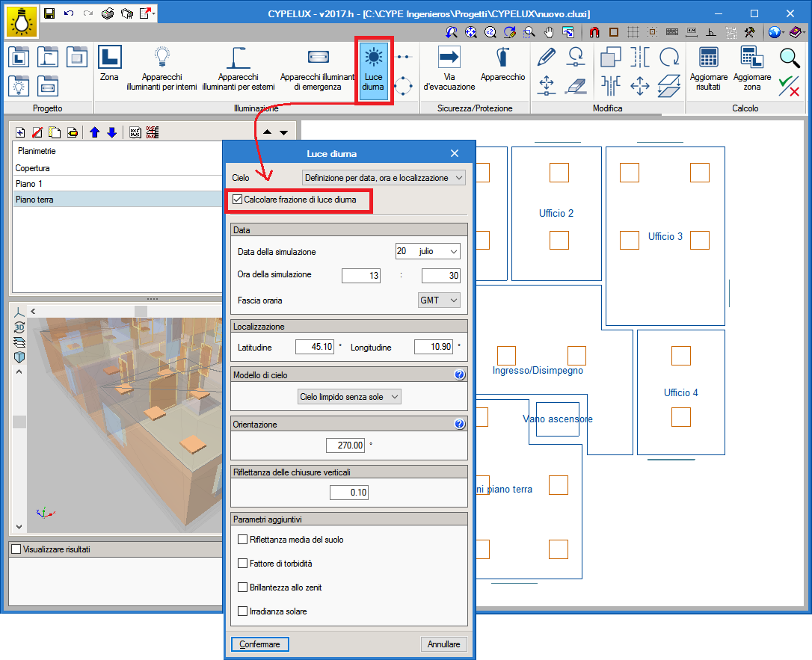
Task: Click the 3D preview horizontal scrollbar thumb
Action: click(141, 311)
